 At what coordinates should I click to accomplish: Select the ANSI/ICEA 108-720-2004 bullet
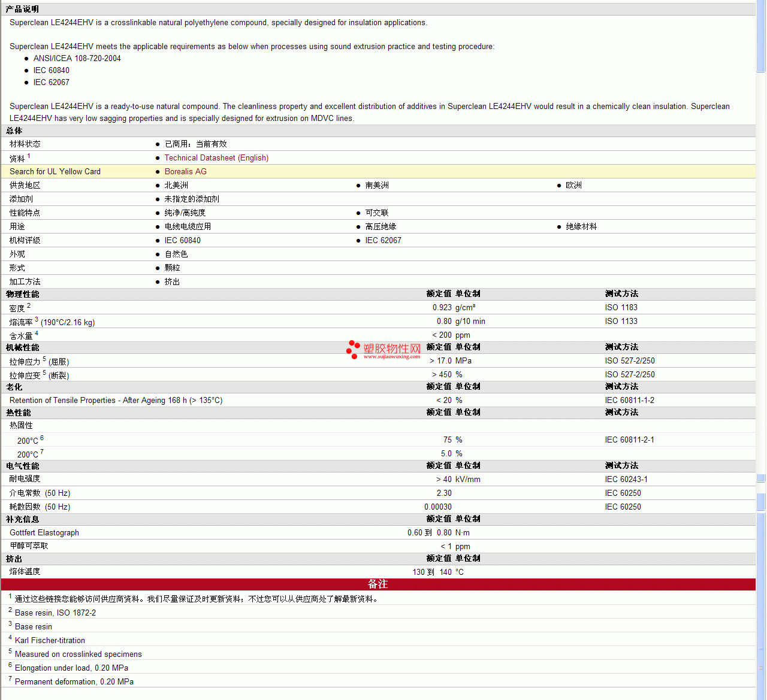77,59
